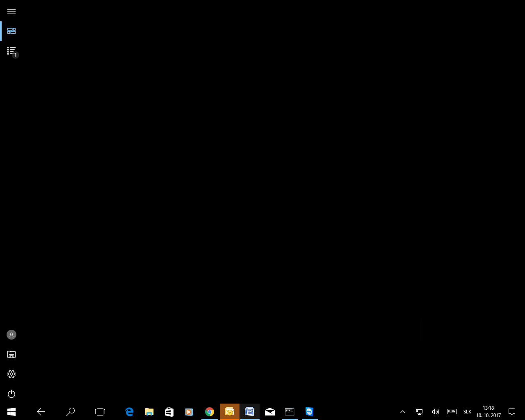This screenshot has height=420, width=525.
Task: Switch to Microsoft Word
Action: click(x=250, y=412)
